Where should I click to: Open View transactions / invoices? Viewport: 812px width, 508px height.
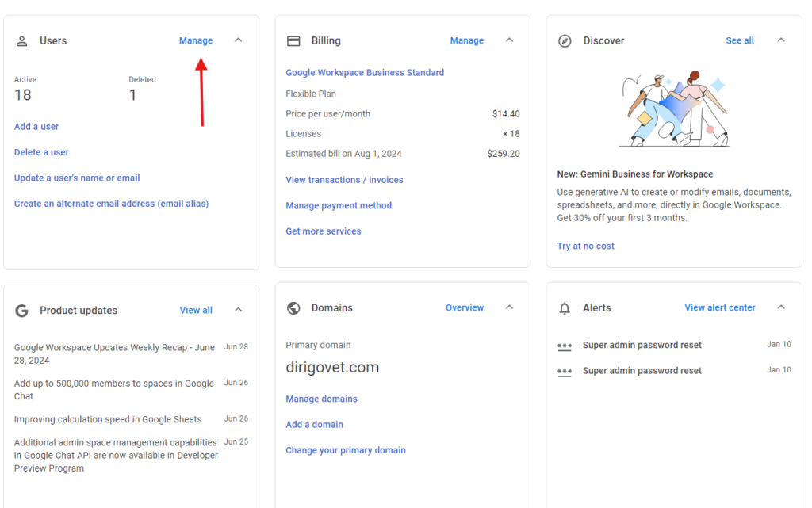pos(344,180)
